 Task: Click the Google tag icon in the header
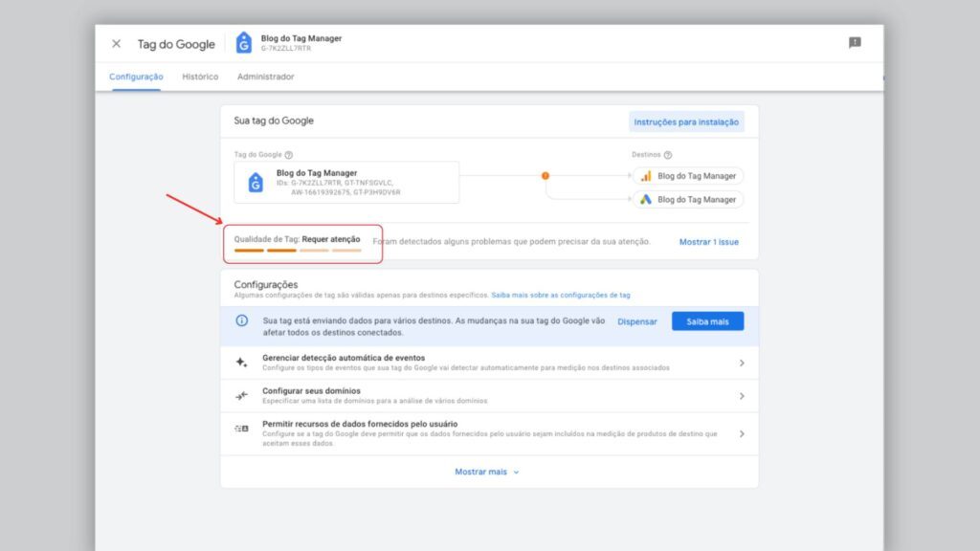click(x=244, y=43)
